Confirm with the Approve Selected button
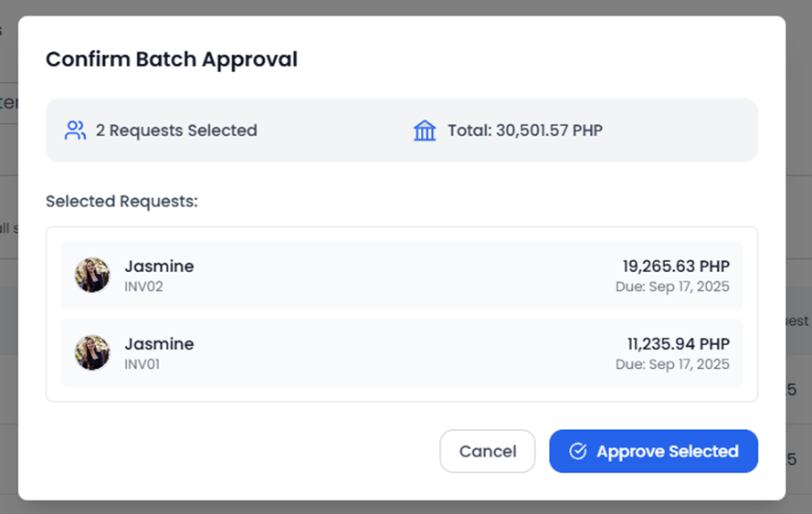The width and height of the screenshot is (812, 514). tap(653, 451)
